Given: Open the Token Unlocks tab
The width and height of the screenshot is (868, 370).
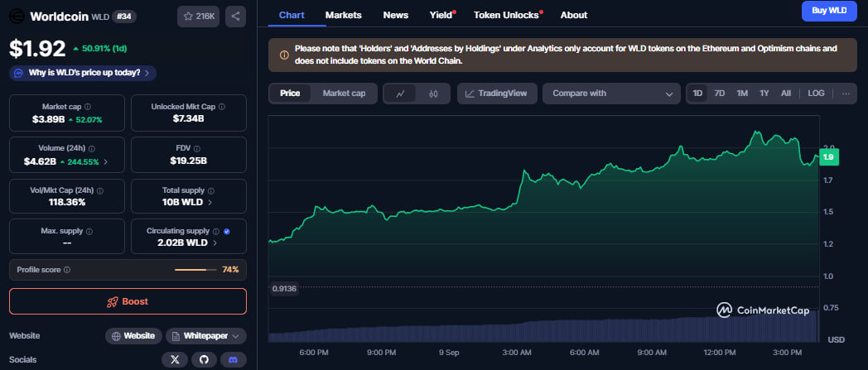Looking at the screenshot, I should tap(506, 15).
